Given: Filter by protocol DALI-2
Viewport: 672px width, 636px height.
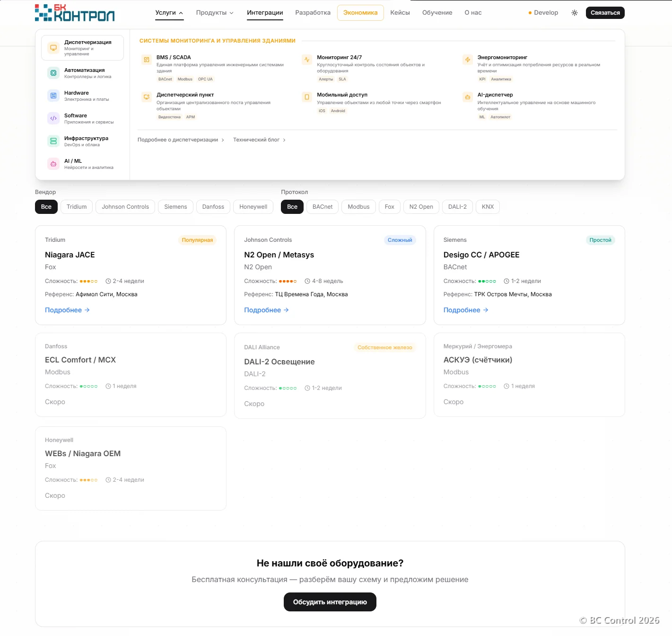Looking at the screenshot, I should 457,207.
